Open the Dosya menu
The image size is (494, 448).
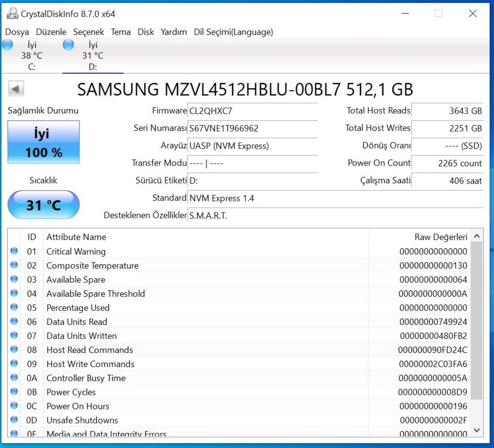[x=17, y=32]
